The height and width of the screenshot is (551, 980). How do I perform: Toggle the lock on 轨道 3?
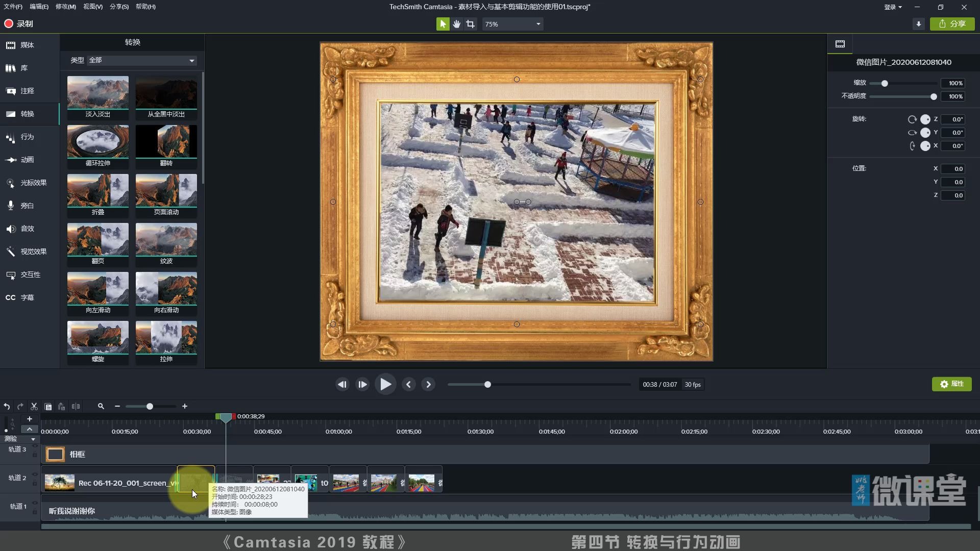point(35,455)
